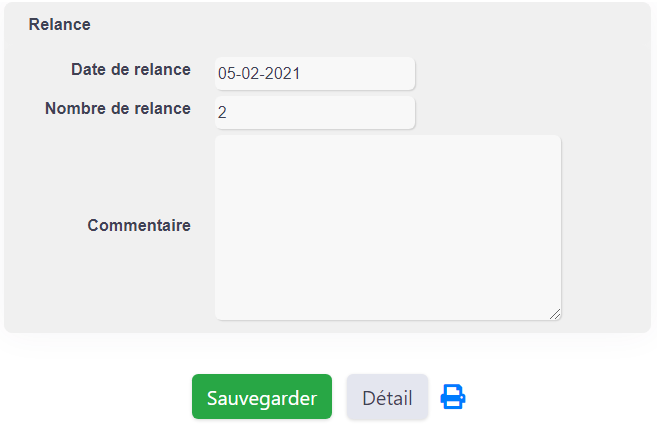Focus the Date de relance field
Image resolution: width=657 pixels, height=428 pixels.
tap(315, 73)
